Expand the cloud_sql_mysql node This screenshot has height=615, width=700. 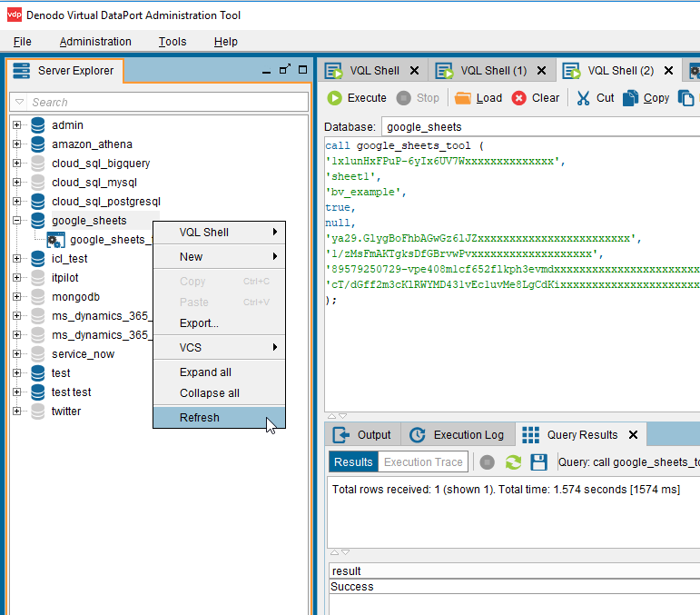click(x=17, y=183)
